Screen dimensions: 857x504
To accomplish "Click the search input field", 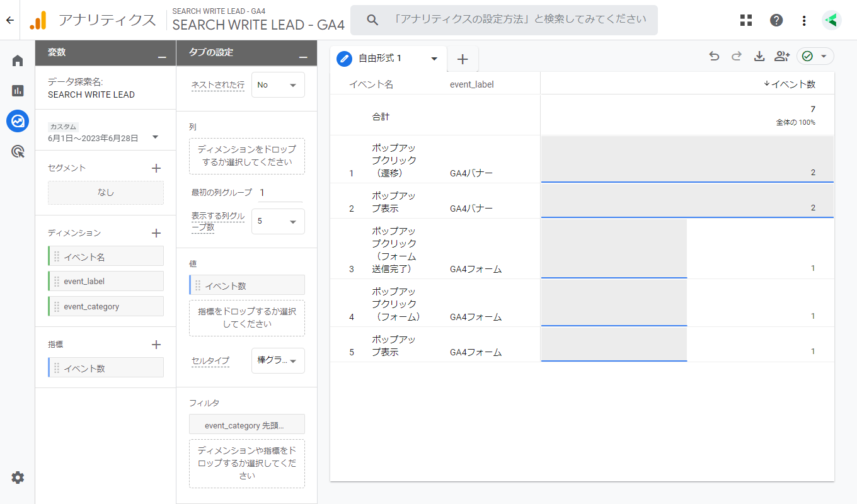I will [504, 20].
